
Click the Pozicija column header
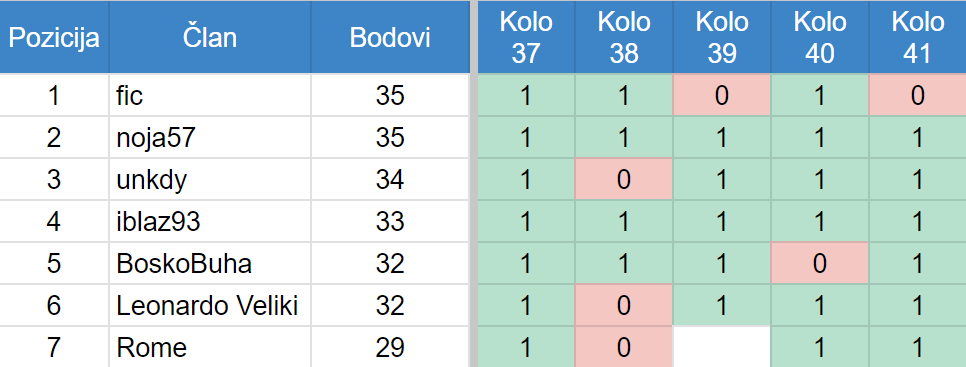click(x=54, y=38)
